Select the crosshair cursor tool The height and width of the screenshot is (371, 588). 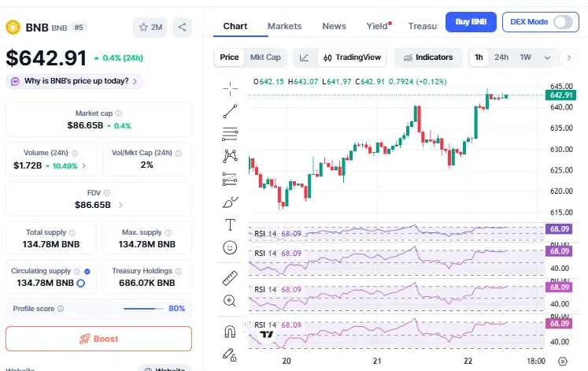click(x=230, y=87)
